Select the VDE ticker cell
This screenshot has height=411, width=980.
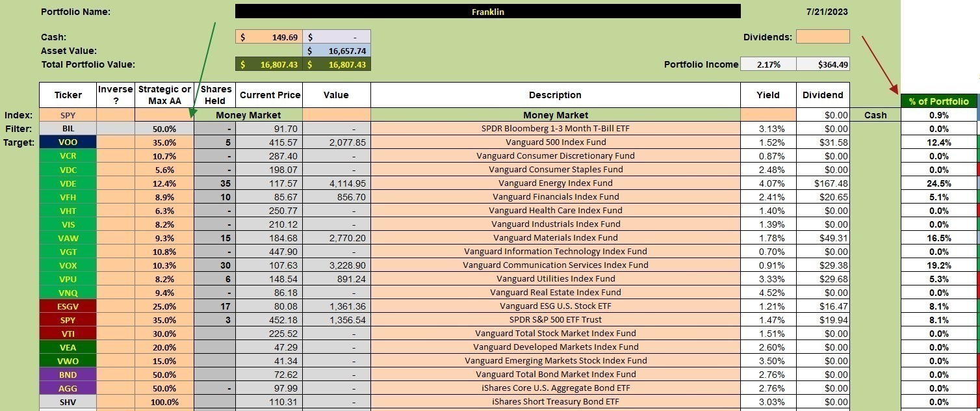[68, 183]
